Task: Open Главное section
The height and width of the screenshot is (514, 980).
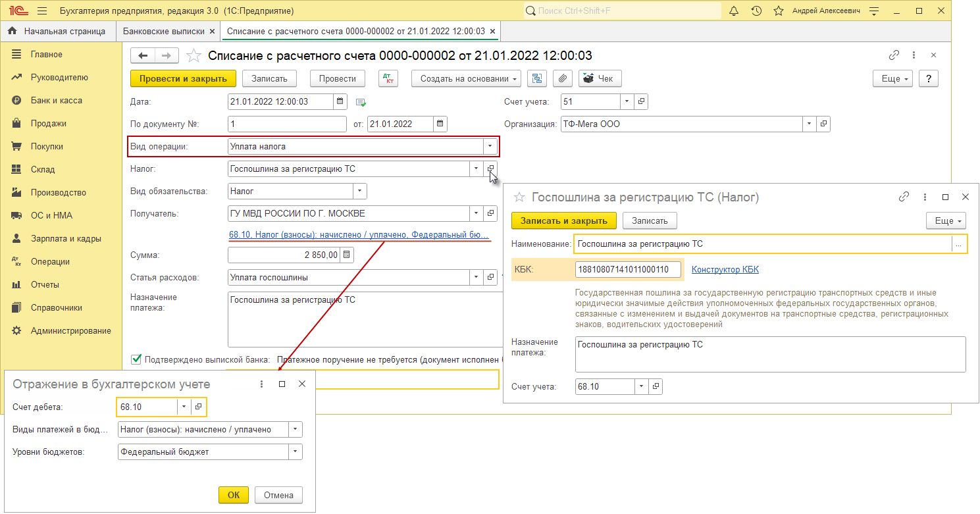Action: 47,54
